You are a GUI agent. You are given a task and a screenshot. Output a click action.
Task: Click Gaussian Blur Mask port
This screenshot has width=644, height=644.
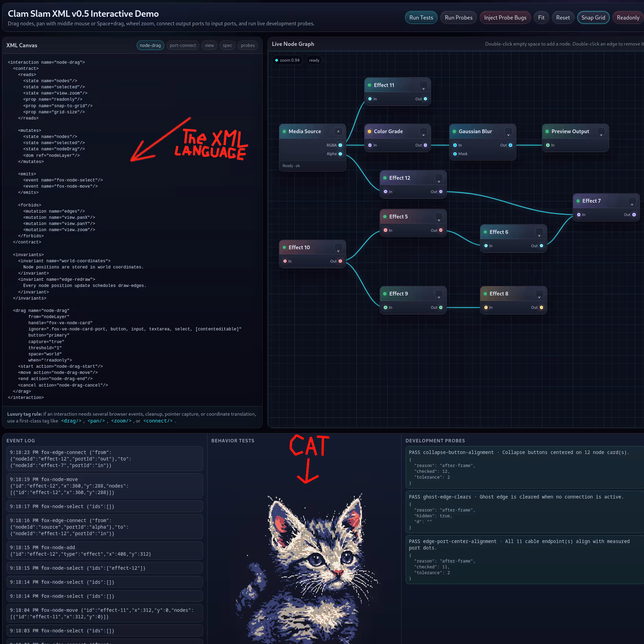pos(455,154)
